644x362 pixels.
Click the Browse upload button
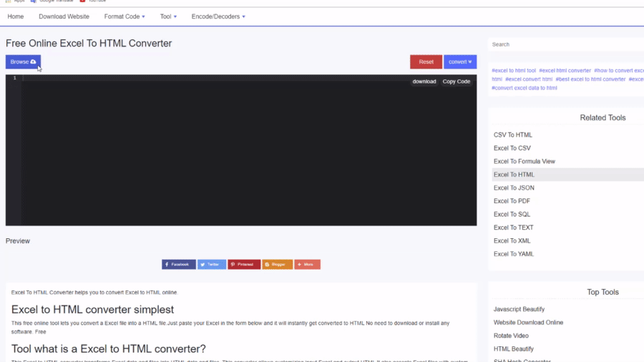click(23, 62)
